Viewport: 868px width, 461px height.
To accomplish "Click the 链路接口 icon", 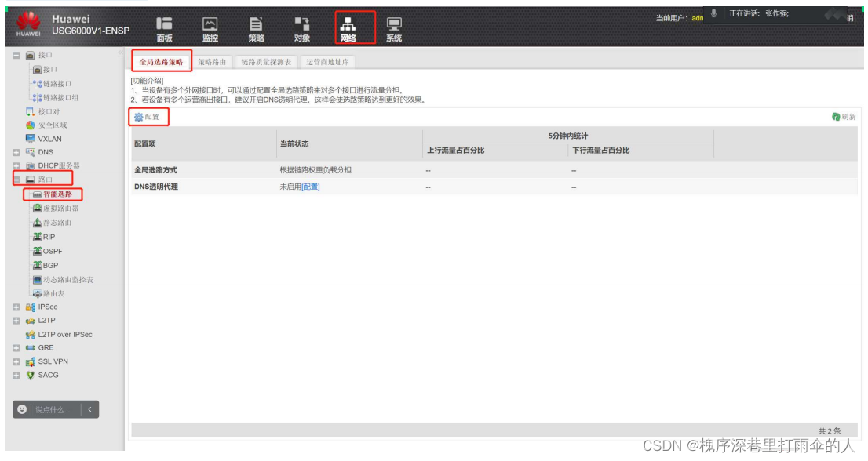I will point(37,84).
